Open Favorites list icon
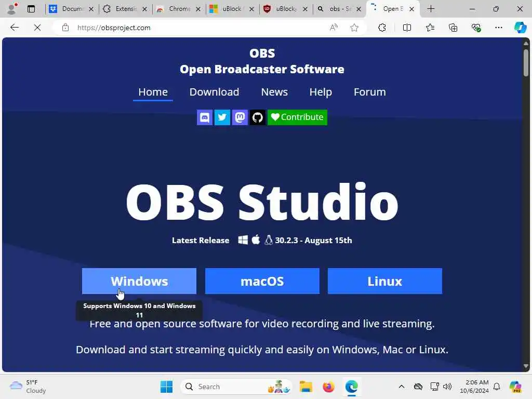 click(x=430, y=28)
